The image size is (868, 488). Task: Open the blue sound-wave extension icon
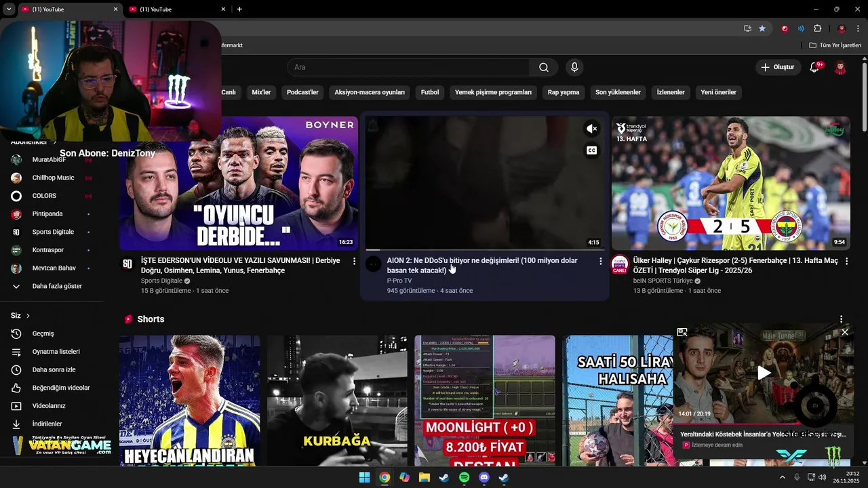click(801, 28)
